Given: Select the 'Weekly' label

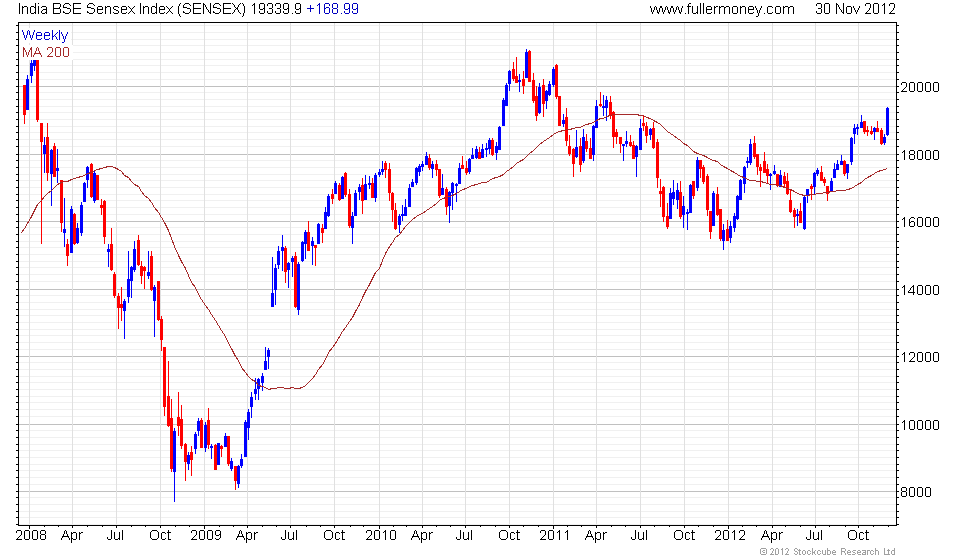Looking at the screenshot, I should 44,36.
